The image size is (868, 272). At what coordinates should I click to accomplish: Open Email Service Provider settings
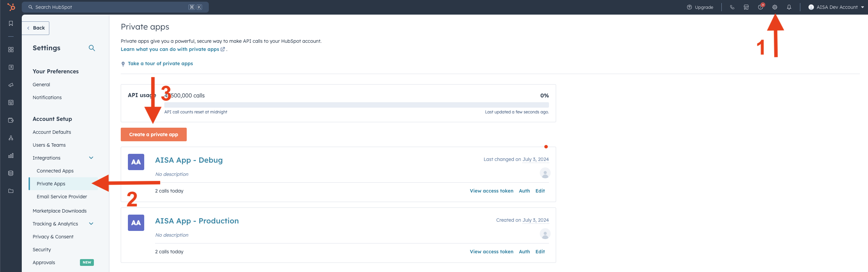tap(62, 197)
